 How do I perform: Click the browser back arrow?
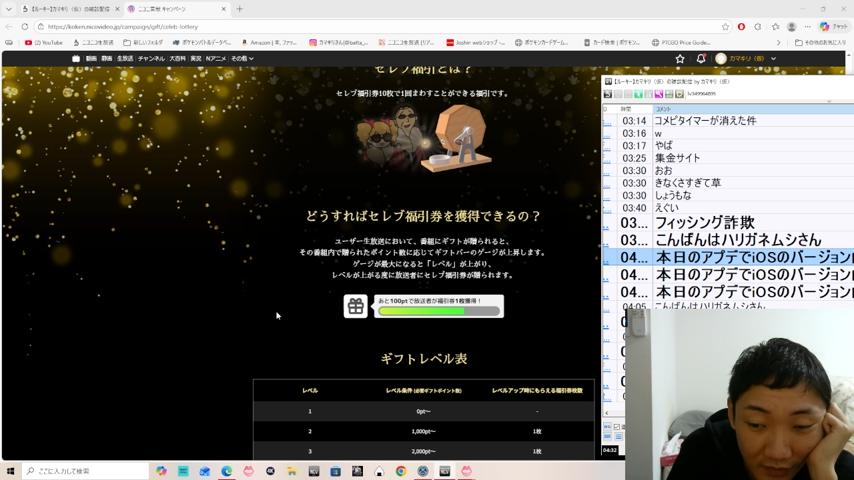pyautogui.click(x=9, y=27)
